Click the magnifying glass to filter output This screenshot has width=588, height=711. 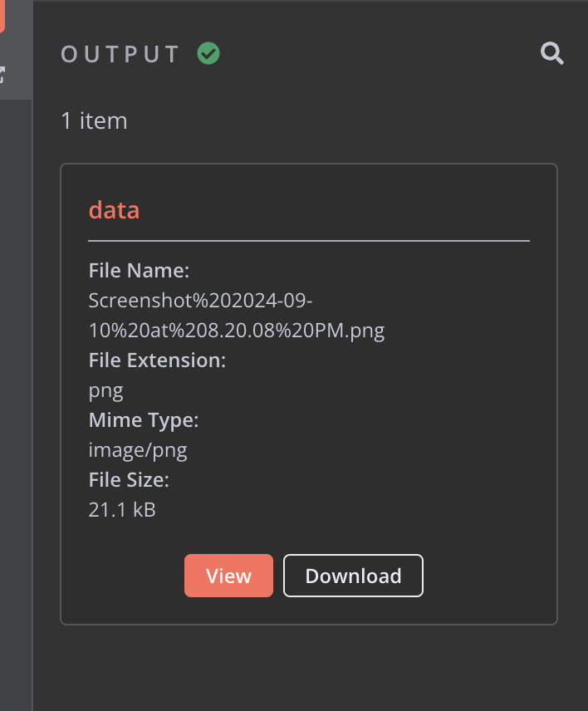tap(551, 53)
